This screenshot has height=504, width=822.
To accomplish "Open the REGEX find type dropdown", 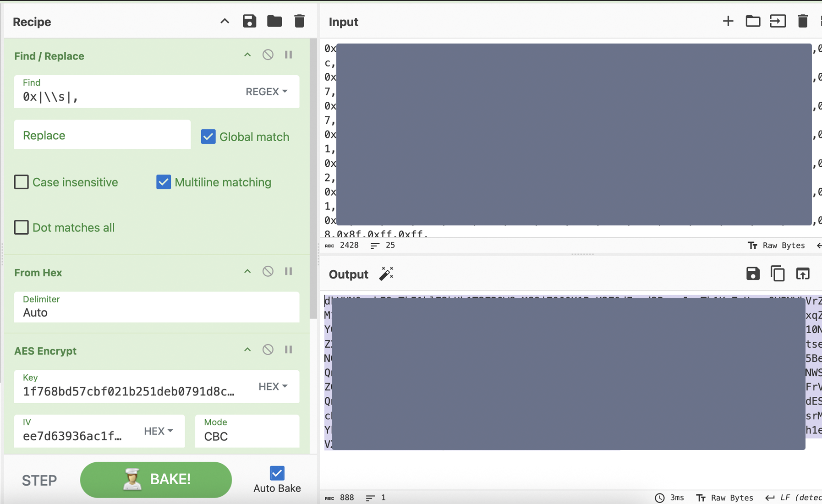I will click(x=267, y=92).
